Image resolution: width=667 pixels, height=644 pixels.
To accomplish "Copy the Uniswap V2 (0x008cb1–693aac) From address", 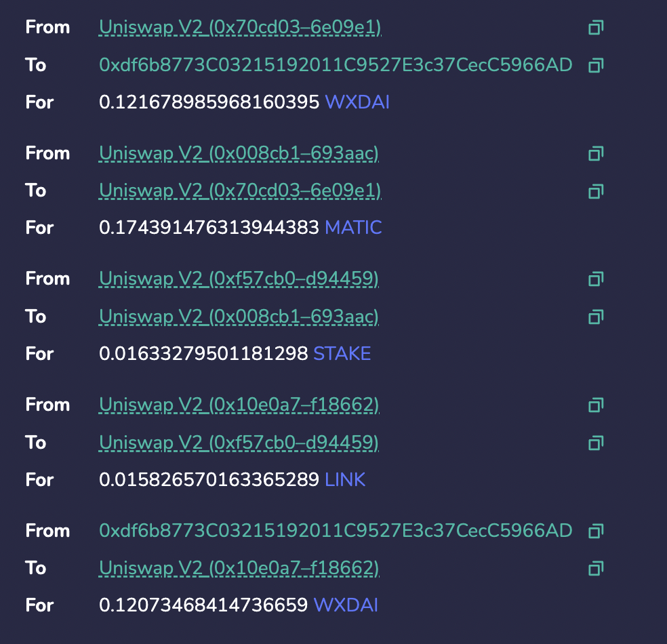I will [x=596, y=153].
